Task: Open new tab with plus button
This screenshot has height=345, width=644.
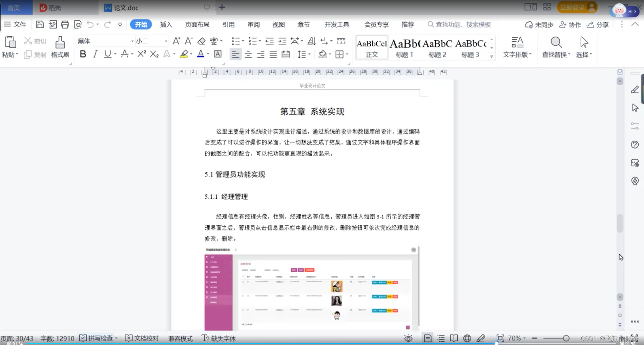Action: coord(222,7)
